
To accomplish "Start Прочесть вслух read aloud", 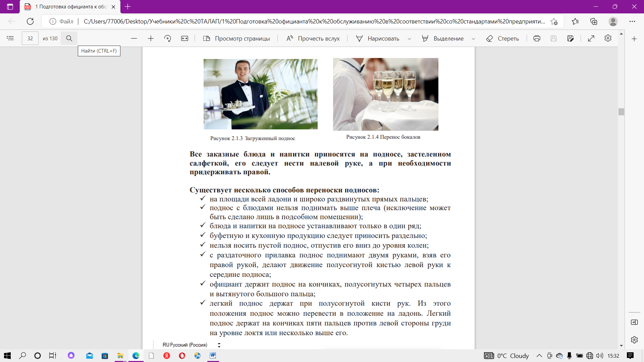I will tap(313, 38).
